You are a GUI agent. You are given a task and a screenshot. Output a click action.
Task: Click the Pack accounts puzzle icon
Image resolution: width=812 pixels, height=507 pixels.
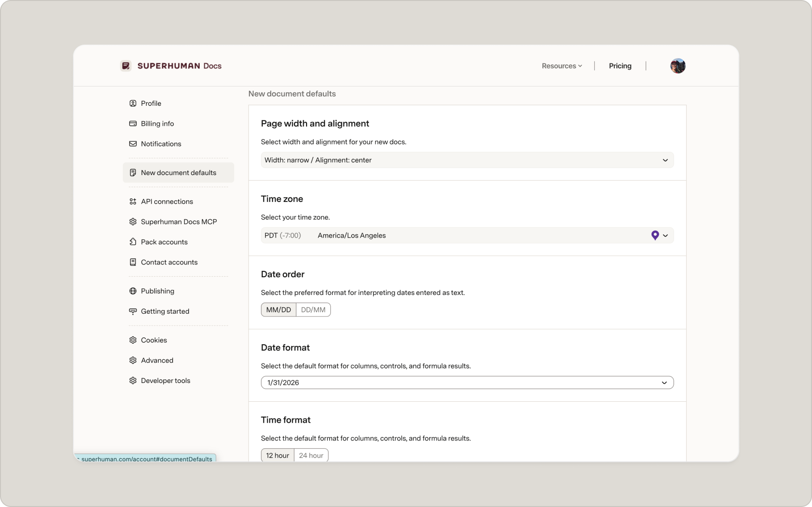click(x=133, y=242)
